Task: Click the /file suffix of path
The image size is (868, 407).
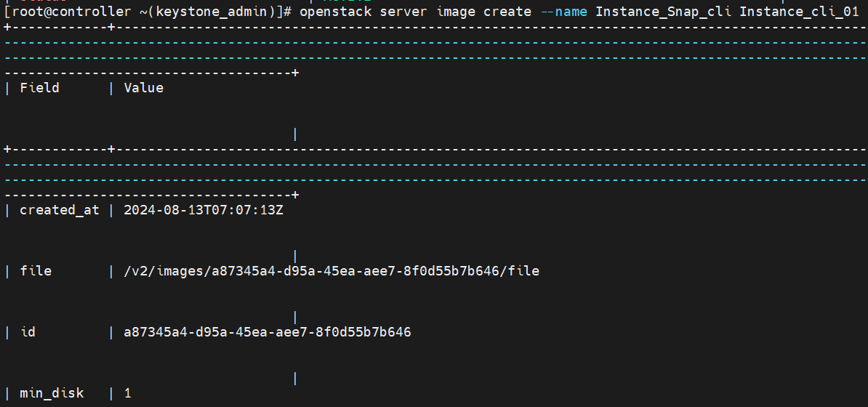Action: coord(519,271)
